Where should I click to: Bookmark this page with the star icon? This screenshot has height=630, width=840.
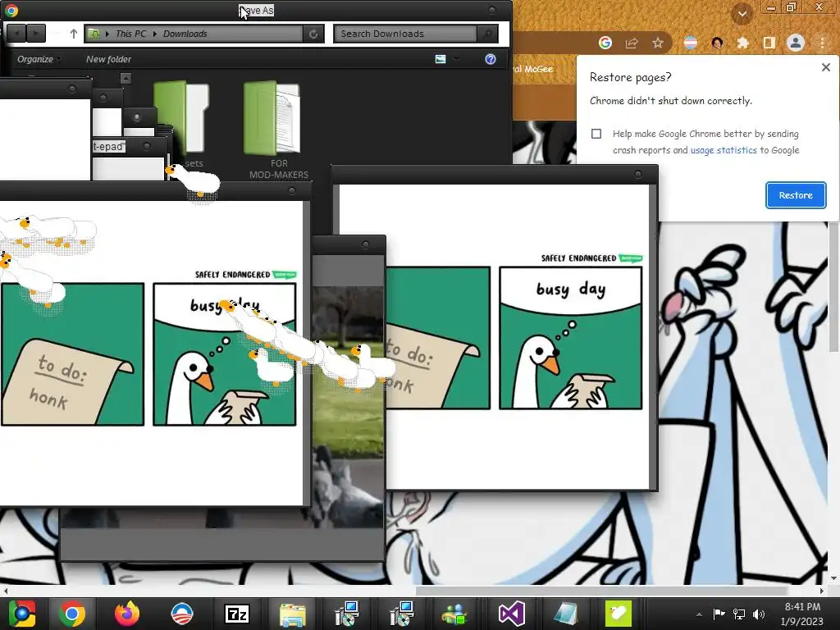[658, 43]
